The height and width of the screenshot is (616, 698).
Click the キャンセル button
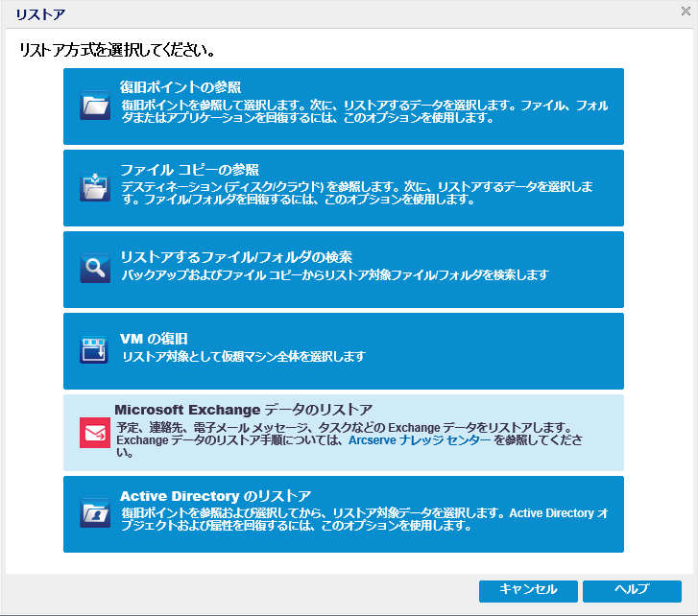528,591
